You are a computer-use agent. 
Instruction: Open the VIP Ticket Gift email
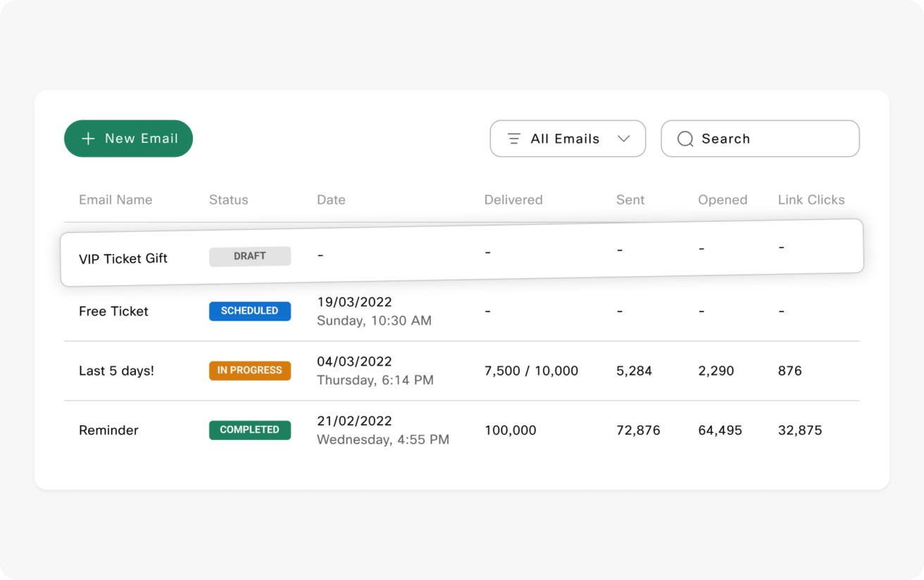(x=123, y=258)
